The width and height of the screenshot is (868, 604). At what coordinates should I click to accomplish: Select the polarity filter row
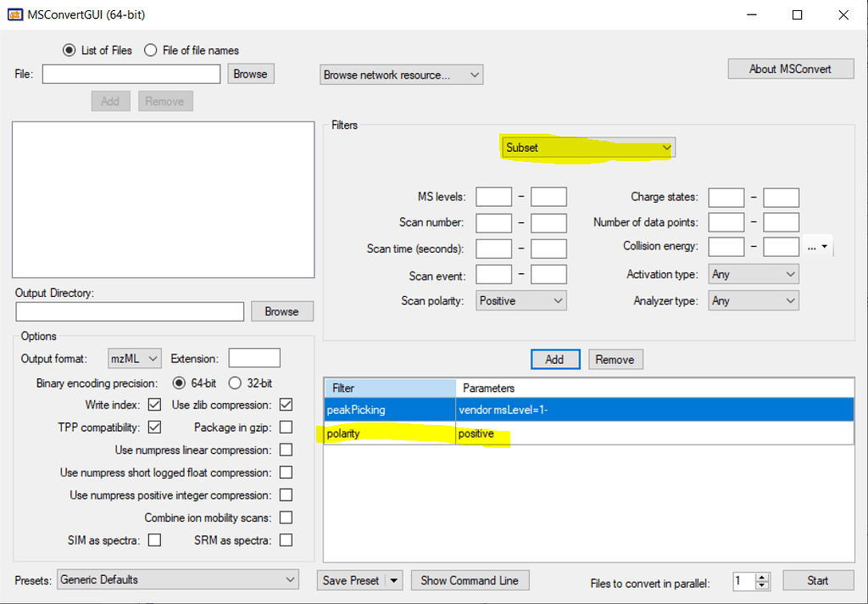tap(589, 433)
